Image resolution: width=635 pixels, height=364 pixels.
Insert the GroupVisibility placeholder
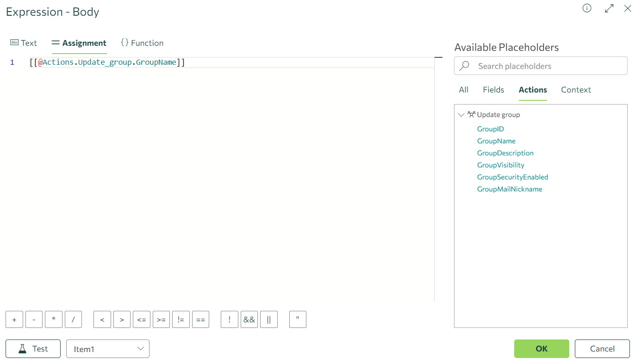[500, 165]
